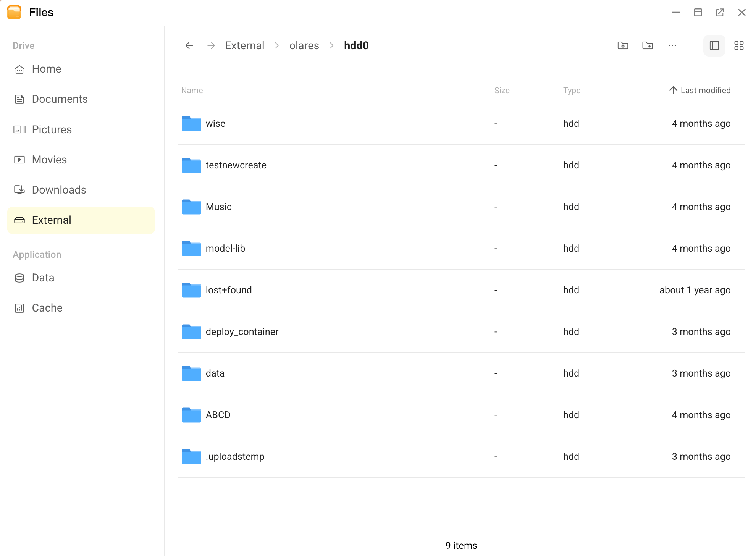
Task: Sort by the Size column header
Action: [x=502, y=90]
